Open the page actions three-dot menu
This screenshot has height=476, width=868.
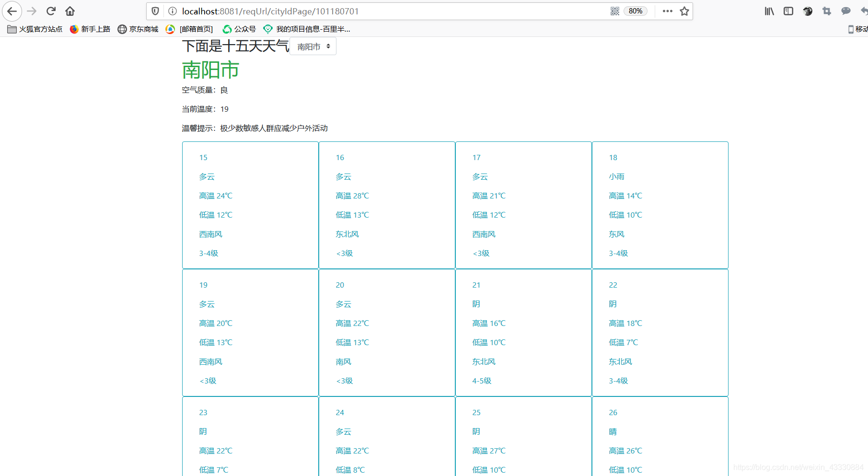click(x=667, y=11)
